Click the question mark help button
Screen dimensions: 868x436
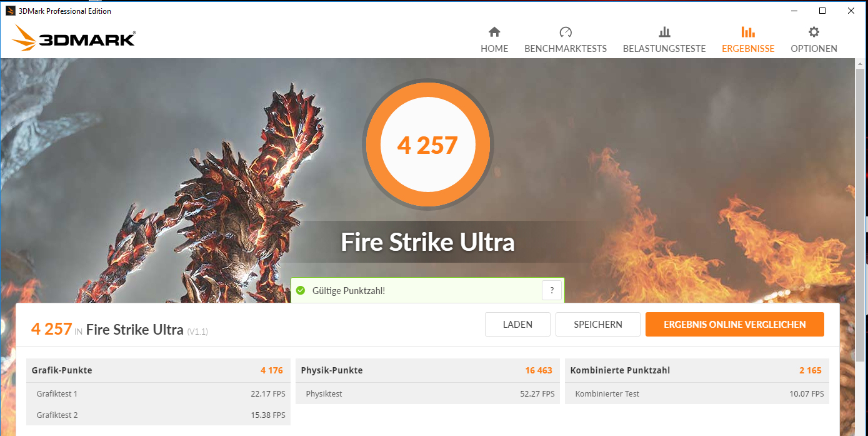552,290
